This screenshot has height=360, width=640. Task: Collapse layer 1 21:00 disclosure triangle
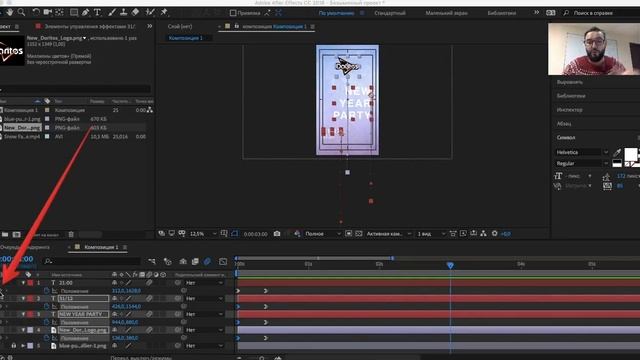23,282
